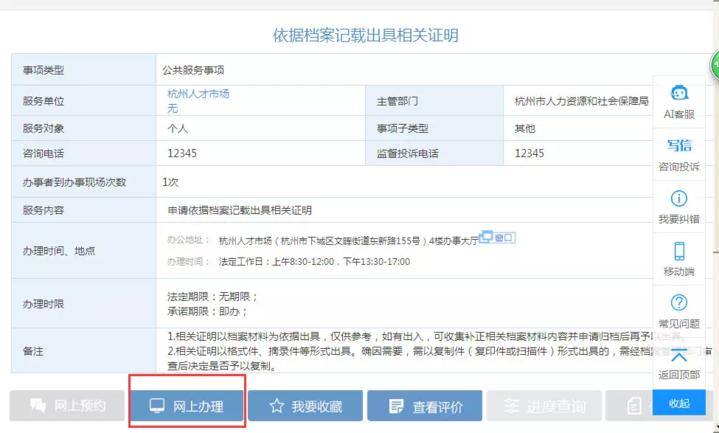Open the 移动端 phone icon
This screenshot has width=719, height=433.
tap(679, 251)
